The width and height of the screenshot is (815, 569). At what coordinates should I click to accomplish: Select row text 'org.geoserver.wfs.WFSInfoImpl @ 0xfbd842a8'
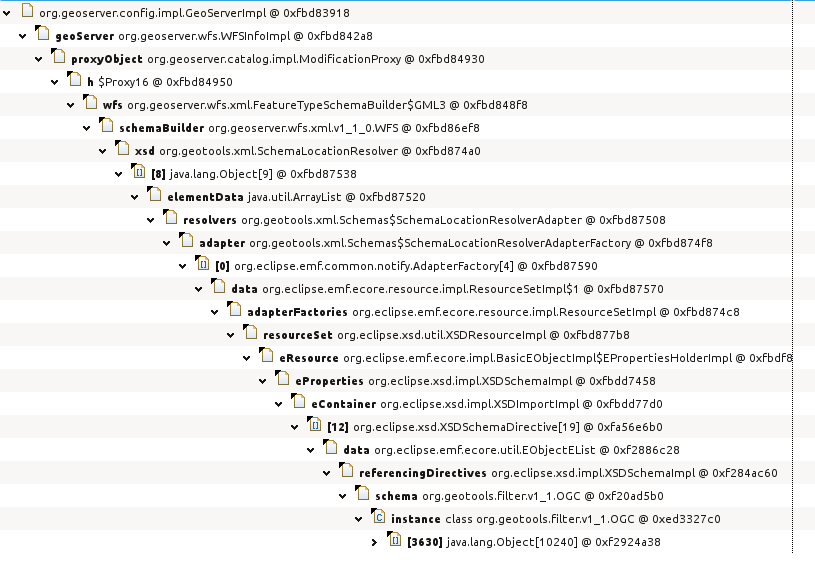coord(245,36)
